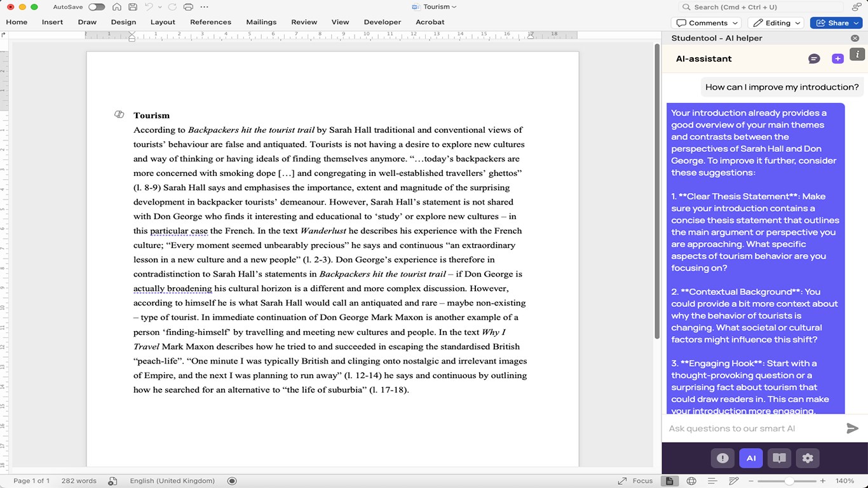This screenshot has width=868, height=488.
Task: Open the more toolbar options ellipsis
Action: click(204, 7)
